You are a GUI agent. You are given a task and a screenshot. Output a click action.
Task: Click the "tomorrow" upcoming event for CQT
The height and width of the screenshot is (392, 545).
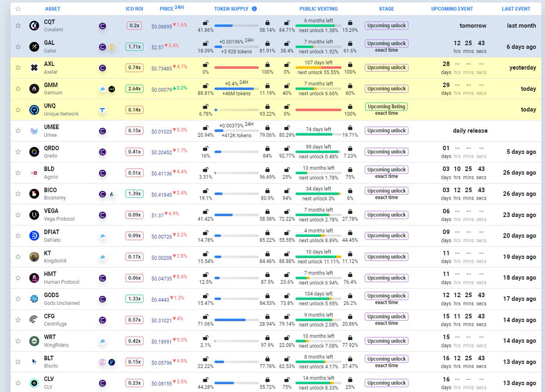(x=473, y=26)
